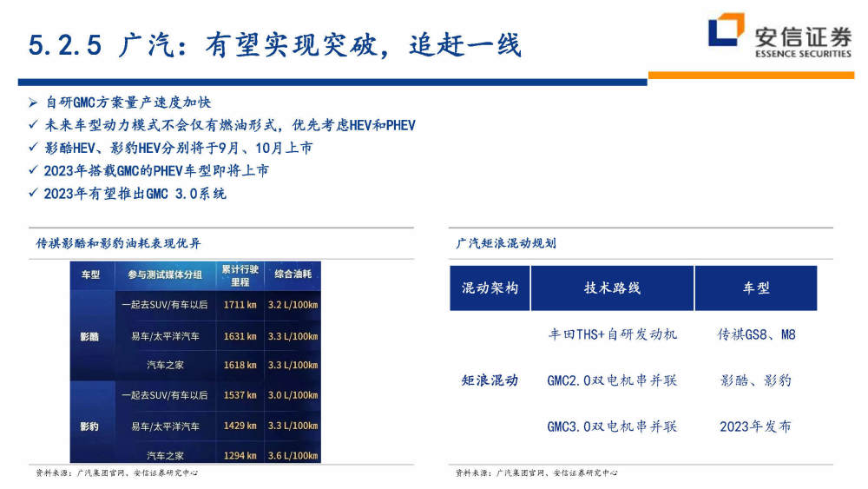
Task: Click the '综合油耗' column header
Action: click(x=293, y=274)
